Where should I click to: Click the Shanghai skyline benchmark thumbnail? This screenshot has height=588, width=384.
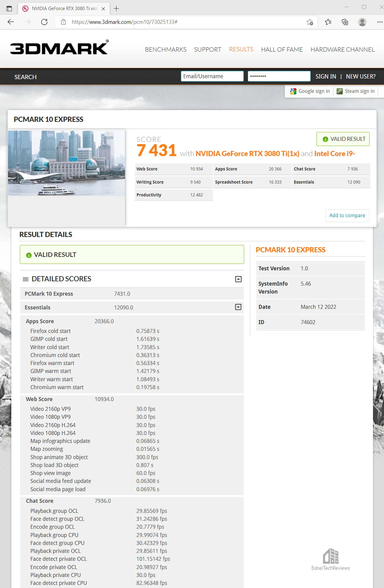coord(66,163)
